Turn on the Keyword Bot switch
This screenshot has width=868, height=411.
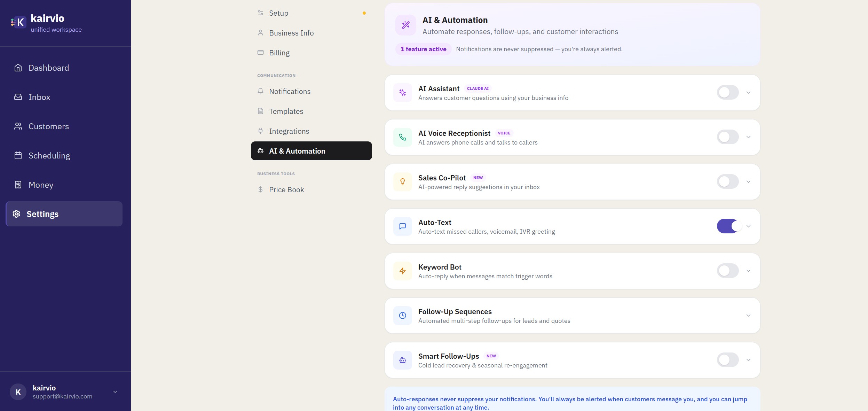[x=728, y=271]
